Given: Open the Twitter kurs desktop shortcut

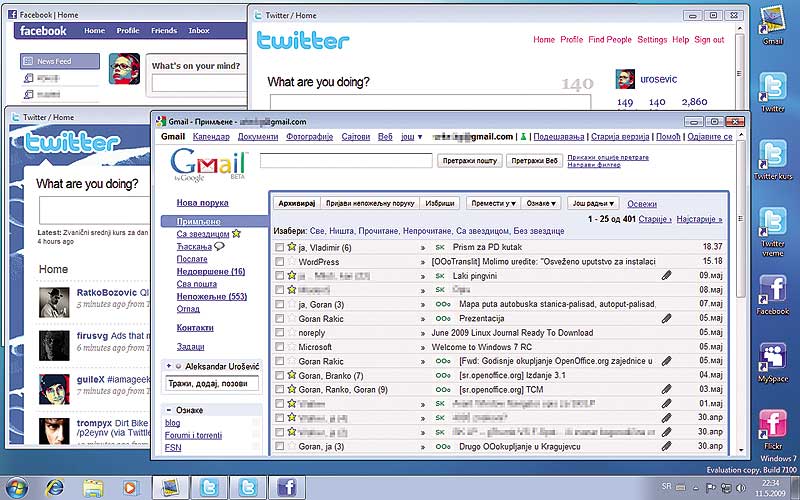Looking at the screenshot, I should pos(773,155).
